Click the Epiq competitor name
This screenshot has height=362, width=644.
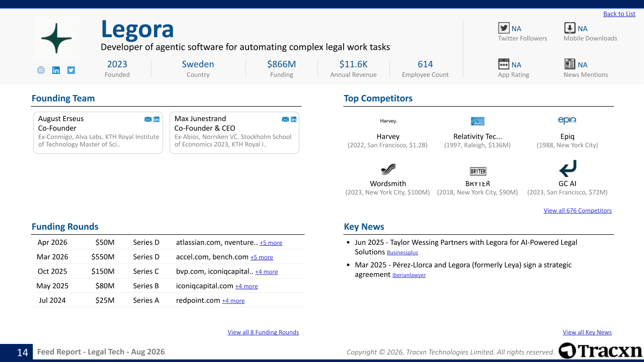point(568,136)
